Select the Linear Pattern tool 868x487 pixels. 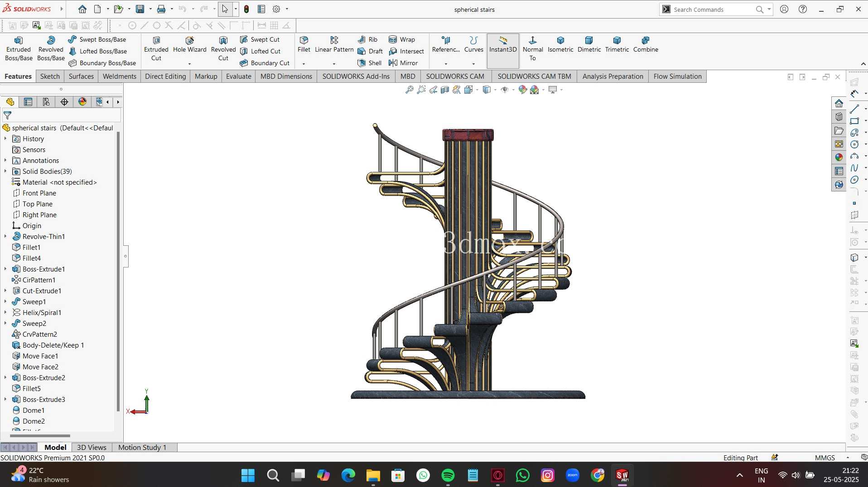pos(334,44)
